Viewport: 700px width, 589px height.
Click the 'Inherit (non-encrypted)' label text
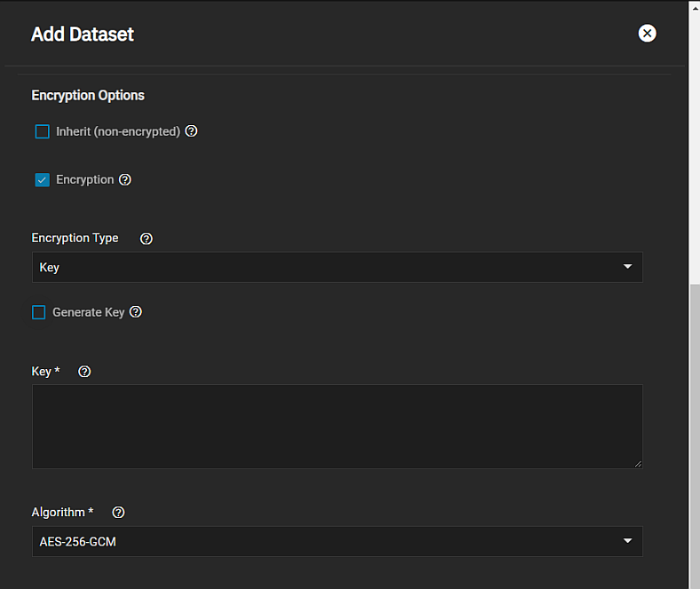coord(118,131)
